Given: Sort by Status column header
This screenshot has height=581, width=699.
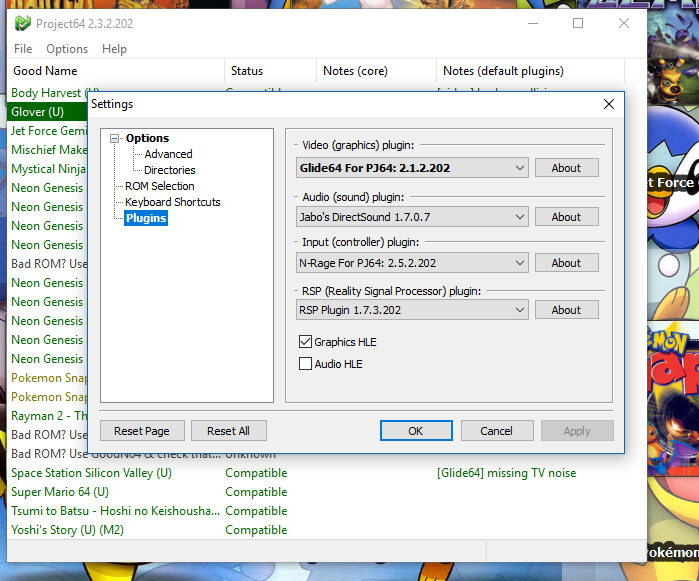Looking at the screenshot, I should (271, 71).
